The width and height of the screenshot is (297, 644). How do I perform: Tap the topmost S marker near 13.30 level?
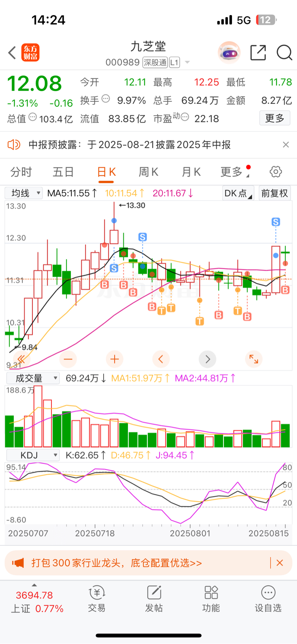(276, 222)
